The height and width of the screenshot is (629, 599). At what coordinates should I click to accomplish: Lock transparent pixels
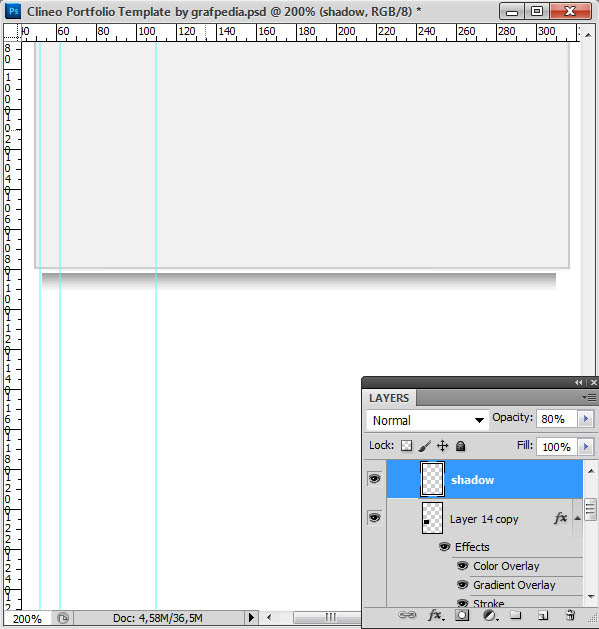click(406, 446)
